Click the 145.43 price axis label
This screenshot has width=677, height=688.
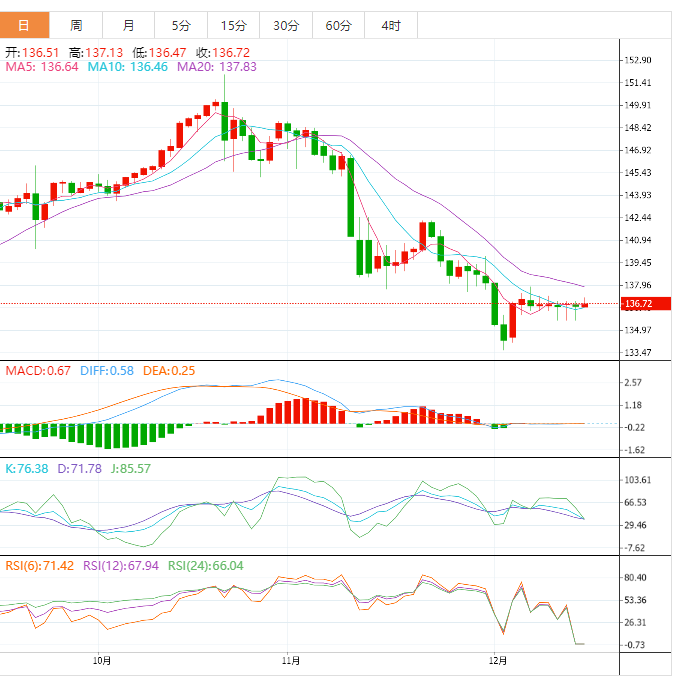(638, 173)
